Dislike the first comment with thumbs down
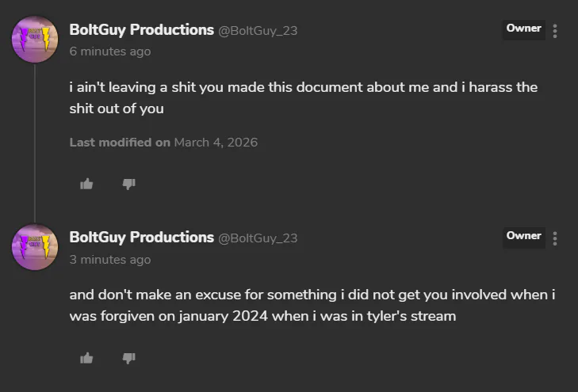 (x=128, y=184)
